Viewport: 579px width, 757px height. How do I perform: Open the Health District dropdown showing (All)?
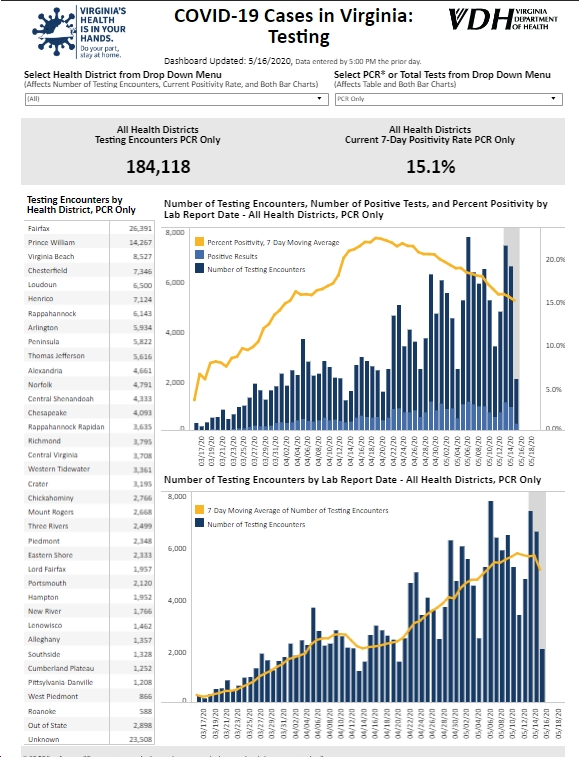177,99
